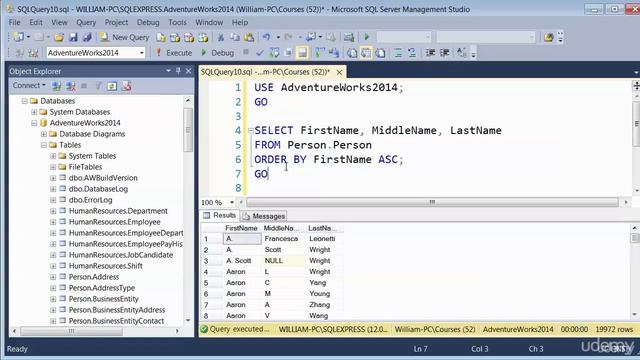Pin the Object Explorer panel

[178, 71]
